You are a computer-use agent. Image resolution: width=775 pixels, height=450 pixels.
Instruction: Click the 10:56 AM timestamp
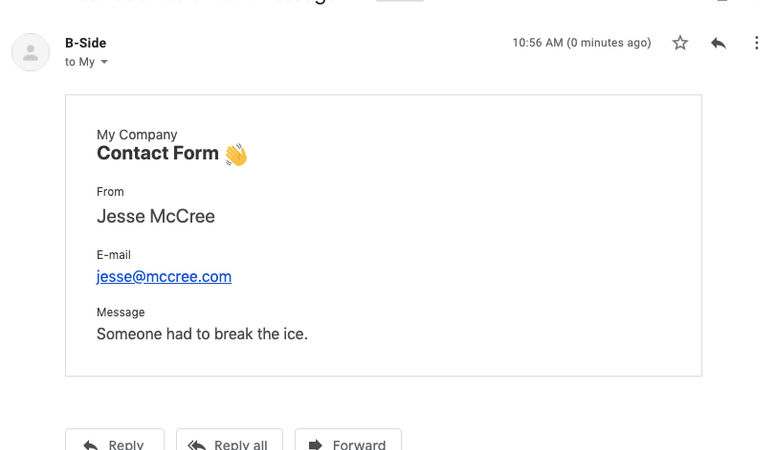click(581, 43)
